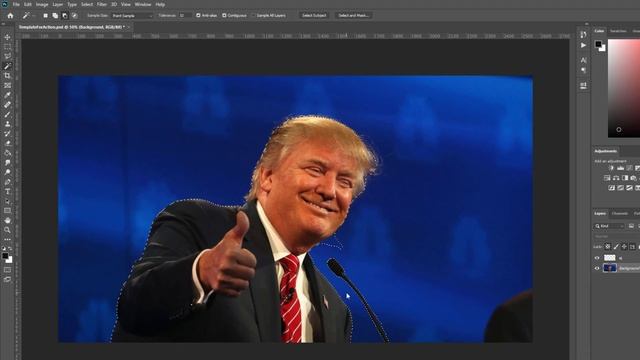Viewport: 640px width, 360px height.
Task: Select the Move tool
Action: point(7,37)
